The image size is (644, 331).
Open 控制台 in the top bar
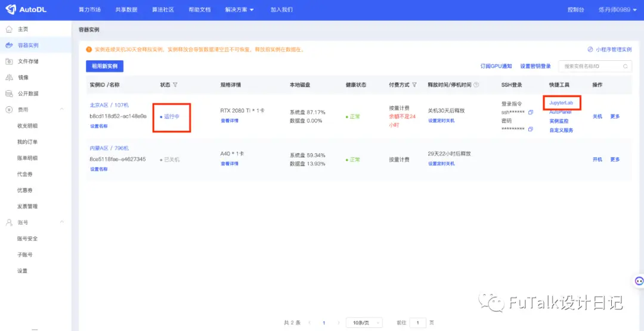pos(575,10)
